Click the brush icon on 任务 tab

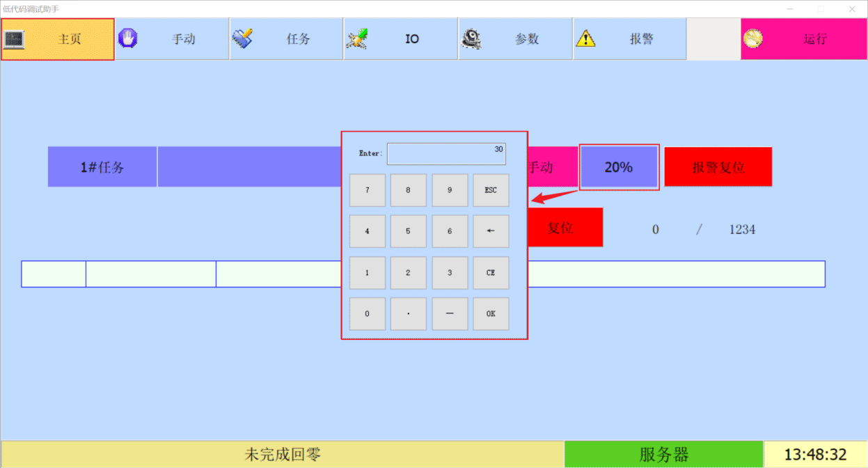pyautogui.click(x=242, y=38)
